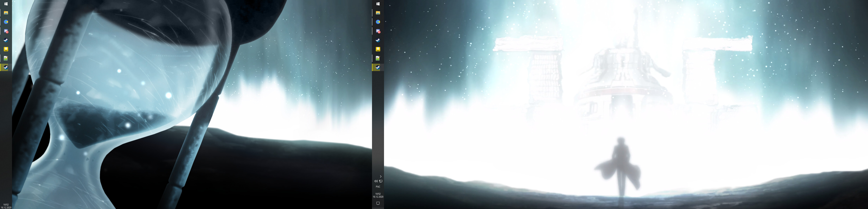
Task: Open the Start menu on left monitor taskbar
Action: coord(6,4)
